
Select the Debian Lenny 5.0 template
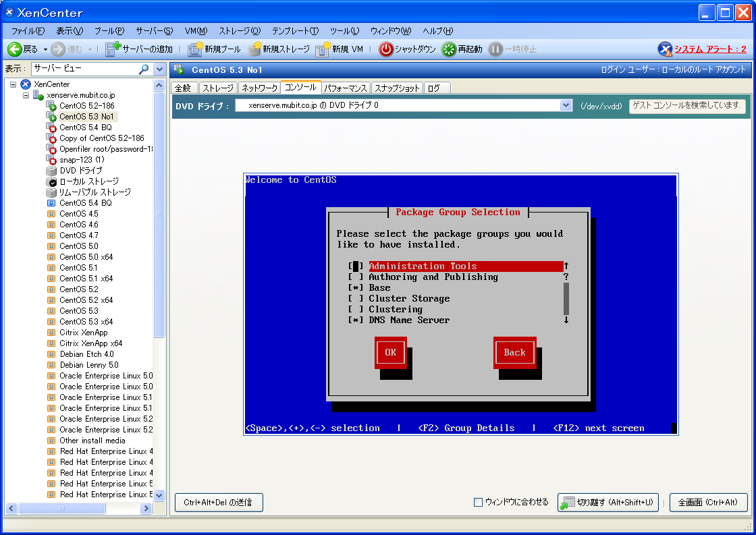click(x=89, y=365)
